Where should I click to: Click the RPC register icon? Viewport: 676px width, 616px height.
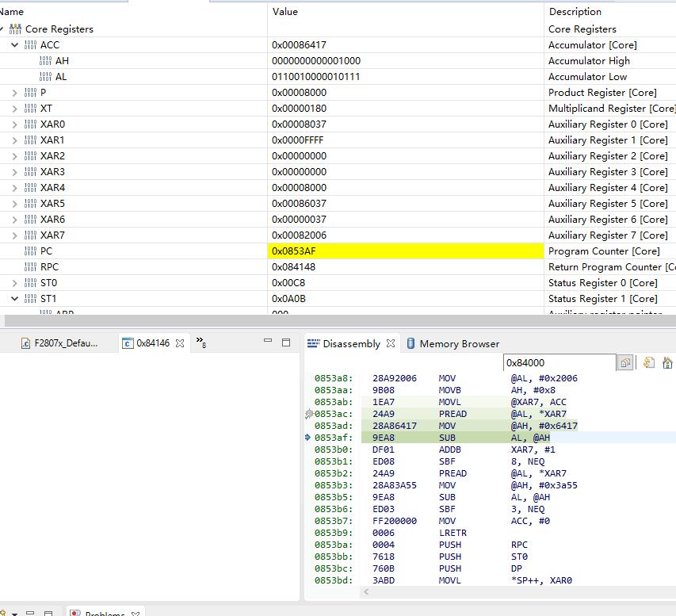(31, 267)
